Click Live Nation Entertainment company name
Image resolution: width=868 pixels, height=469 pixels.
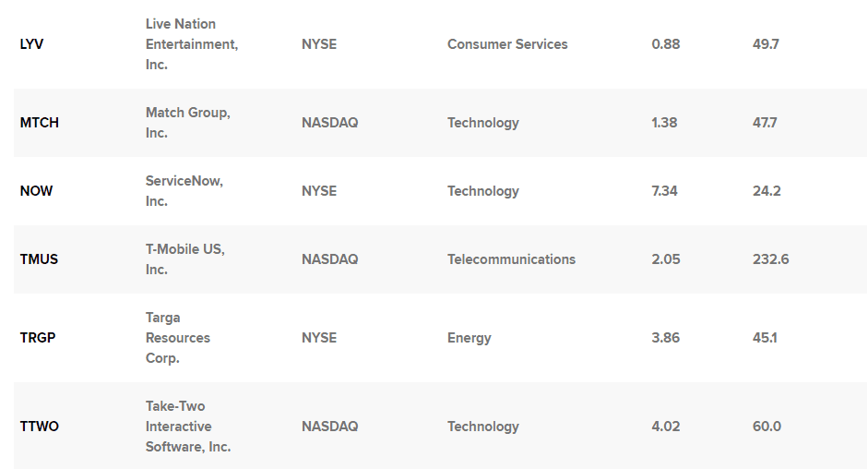click(x=192, y=44)
